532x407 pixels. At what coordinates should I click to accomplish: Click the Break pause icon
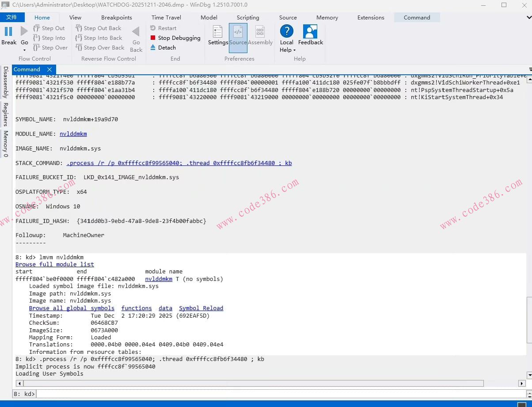tap(8, 31)
